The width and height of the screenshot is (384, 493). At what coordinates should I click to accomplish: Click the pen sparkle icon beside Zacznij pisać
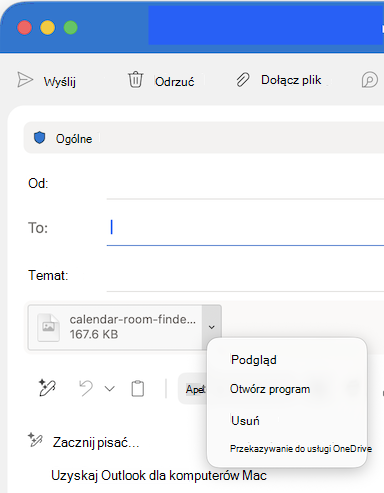tap(35, 440)
